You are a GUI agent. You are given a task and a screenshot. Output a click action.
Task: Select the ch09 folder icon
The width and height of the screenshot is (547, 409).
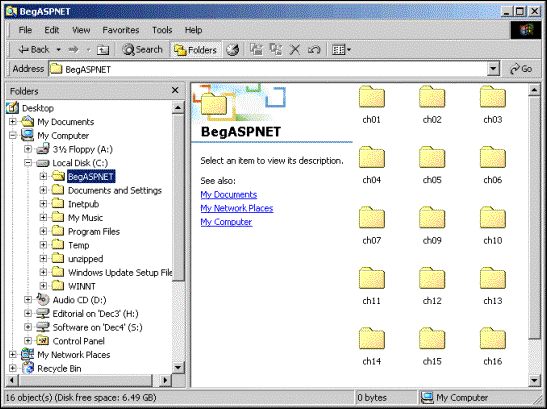[432, 218]
